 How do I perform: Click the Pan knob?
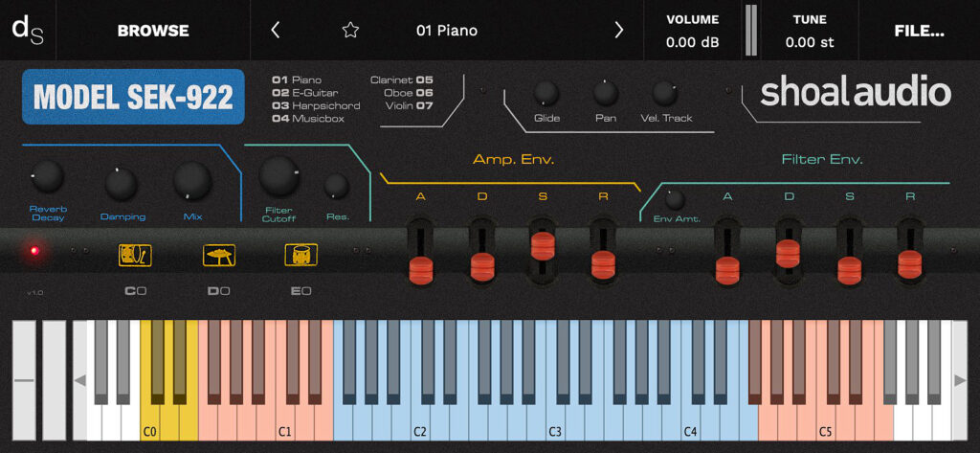[x=606, y=93]
